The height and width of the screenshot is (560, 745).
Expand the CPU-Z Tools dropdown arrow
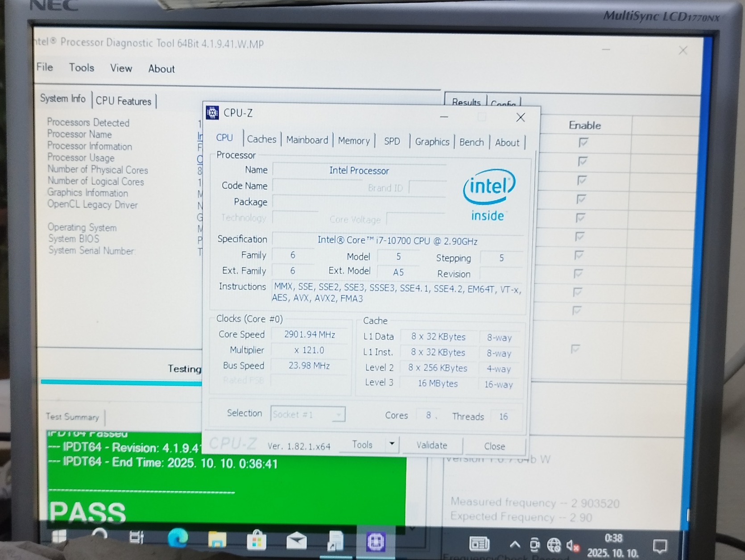(x=392, y=444)
